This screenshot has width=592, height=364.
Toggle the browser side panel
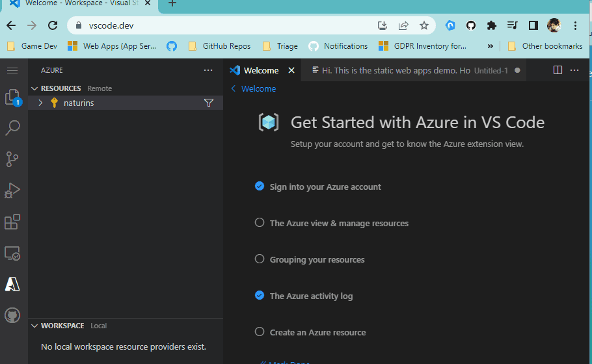coord(533,25)
